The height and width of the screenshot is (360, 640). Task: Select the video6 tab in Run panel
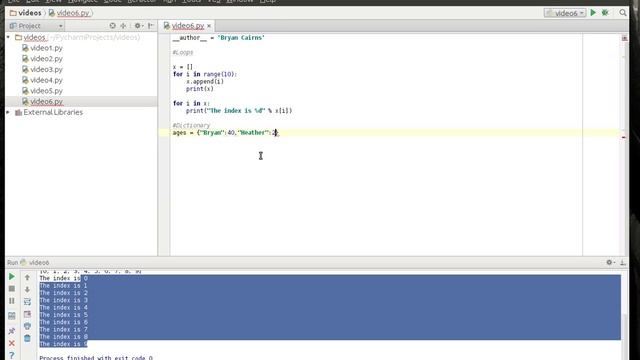(x=35, y=262)
